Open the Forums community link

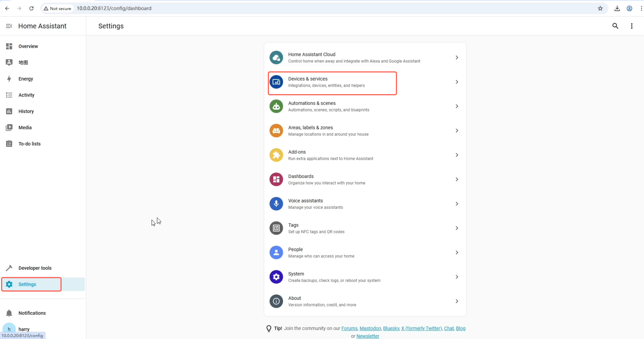point(349,328)
